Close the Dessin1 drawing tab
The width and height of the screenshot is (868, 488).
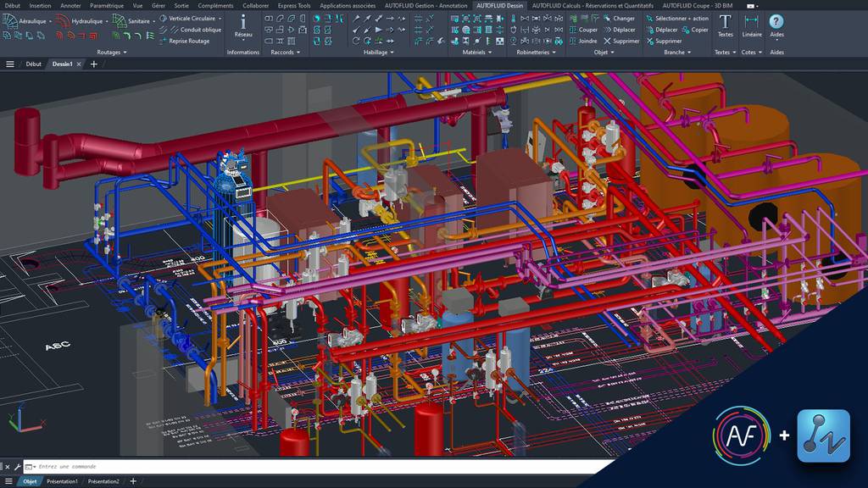click(x=79, y=64)
